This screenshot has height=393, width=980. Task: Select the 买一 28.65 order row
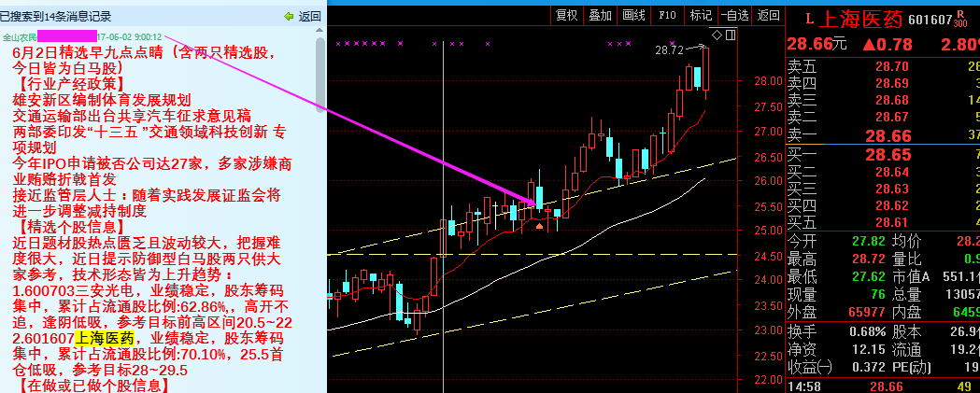883,155
